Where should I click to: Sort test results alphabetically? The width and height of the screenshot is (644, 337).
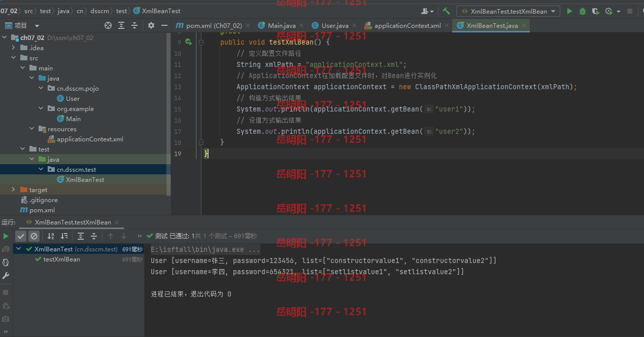[51, 236]
